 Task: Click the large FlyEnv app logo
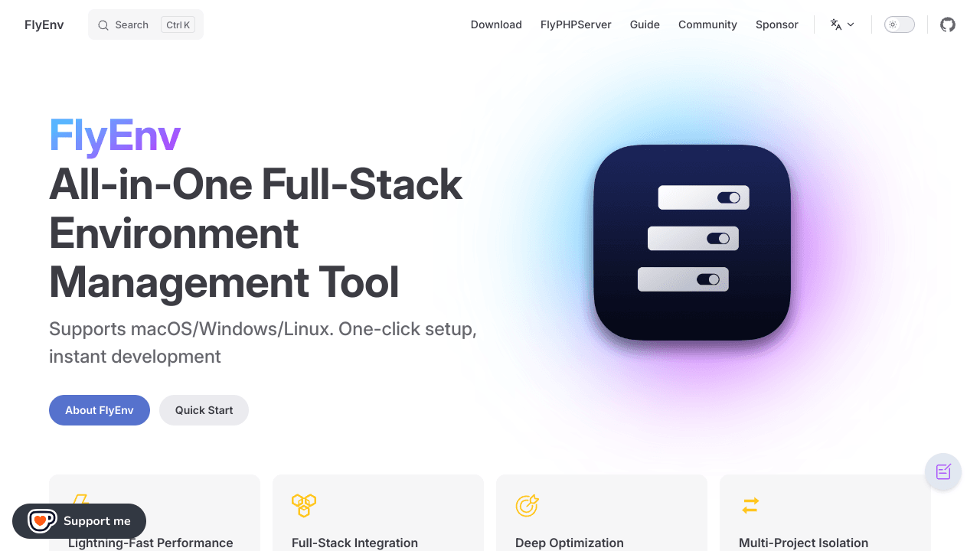pyautogui.click(x=692, y=243)
